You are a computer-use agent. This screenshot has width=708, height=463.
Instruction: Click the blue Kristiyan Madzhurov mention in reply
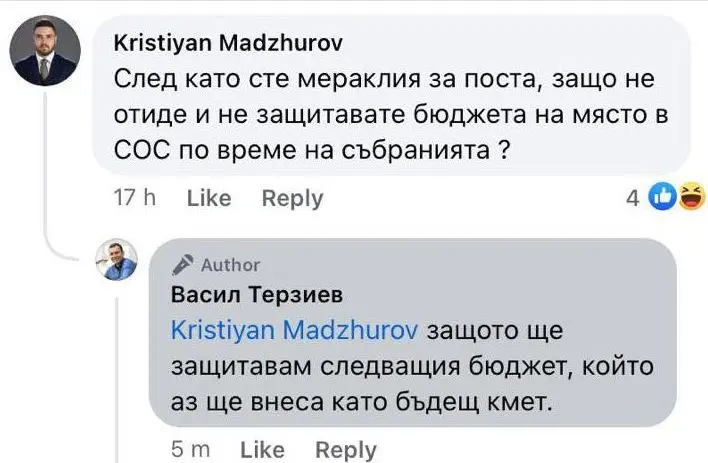click(299, 330)
